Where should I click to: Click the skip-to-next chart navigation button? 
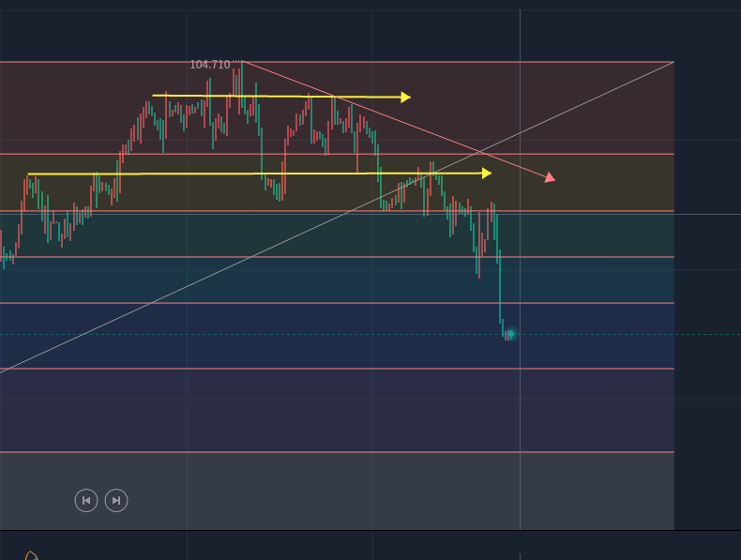(x=116, y=500)
